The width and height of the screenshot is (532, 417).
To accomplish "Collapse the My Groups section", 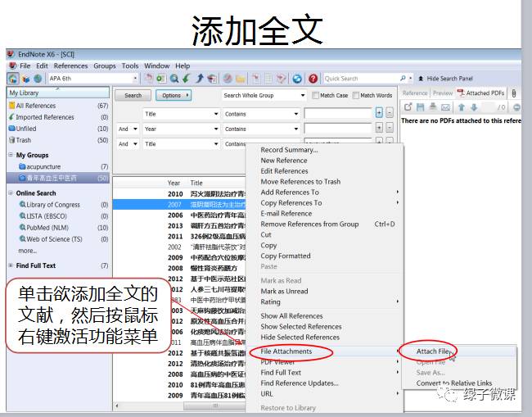I will pyautogui.click(x=11, y=155).
